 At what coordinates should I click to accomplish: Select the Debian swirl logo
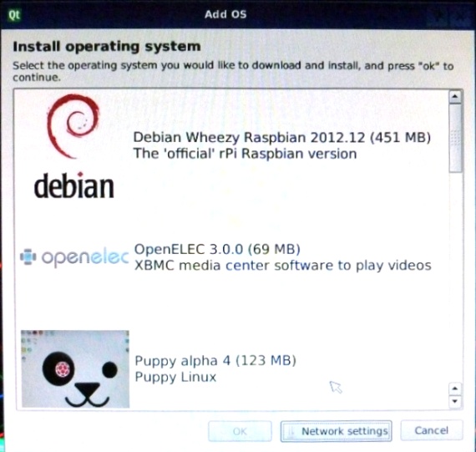[73, 126]
